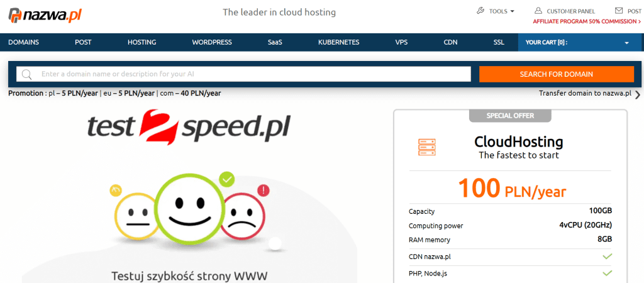The width and height of the screenshot is (644, 283).
Task: Click the magnifying glass search icon
Action: [x=26, y=74]
